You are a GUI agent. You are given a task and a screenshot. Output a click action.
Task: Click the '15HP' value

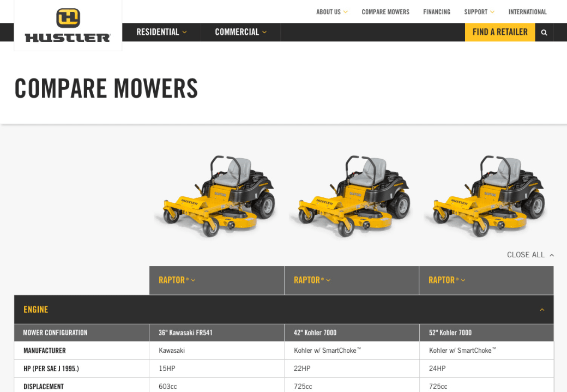click(x=167, y=369)
